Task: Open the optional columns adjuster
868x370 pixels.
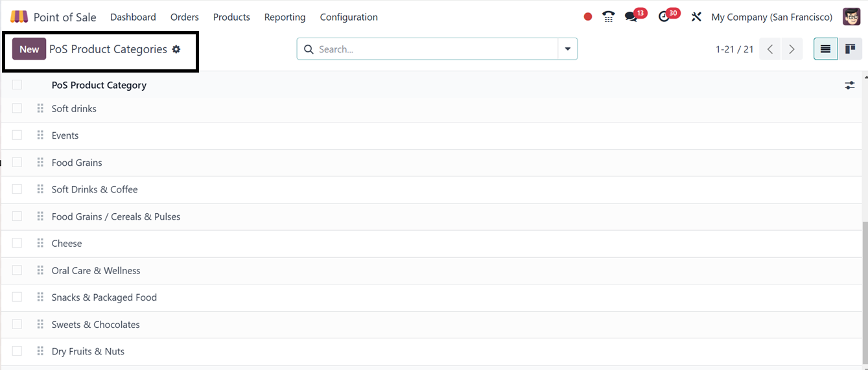Action: 849,85
